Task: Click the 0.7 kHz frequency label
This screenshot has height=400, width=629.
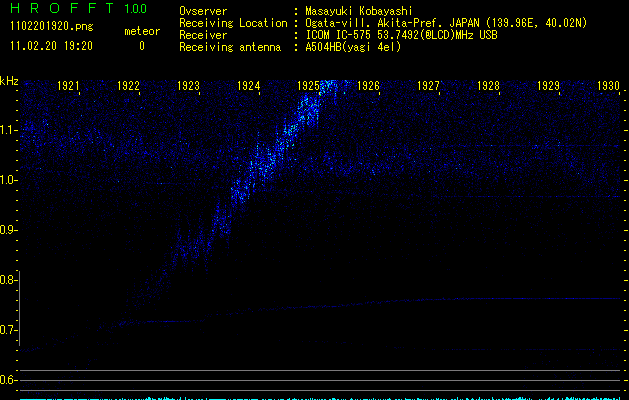Action: [x=9, y=330]
